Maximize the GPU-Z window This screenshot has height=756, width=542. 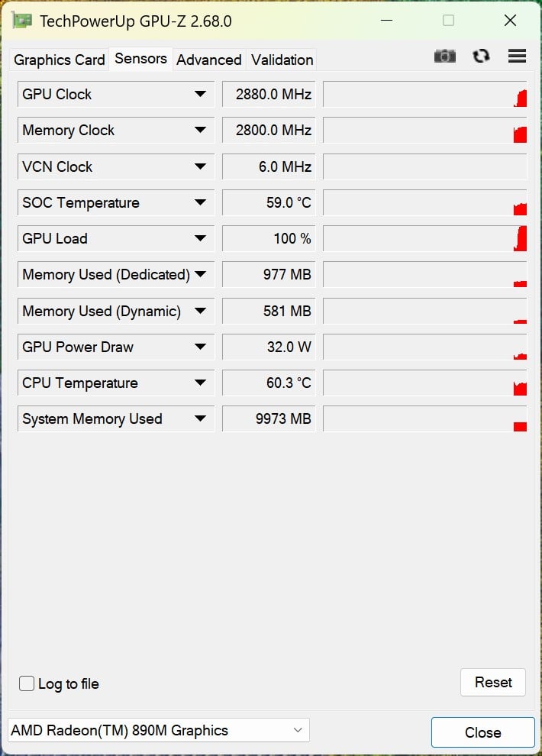pyautogui.click(x=448, y=21)
